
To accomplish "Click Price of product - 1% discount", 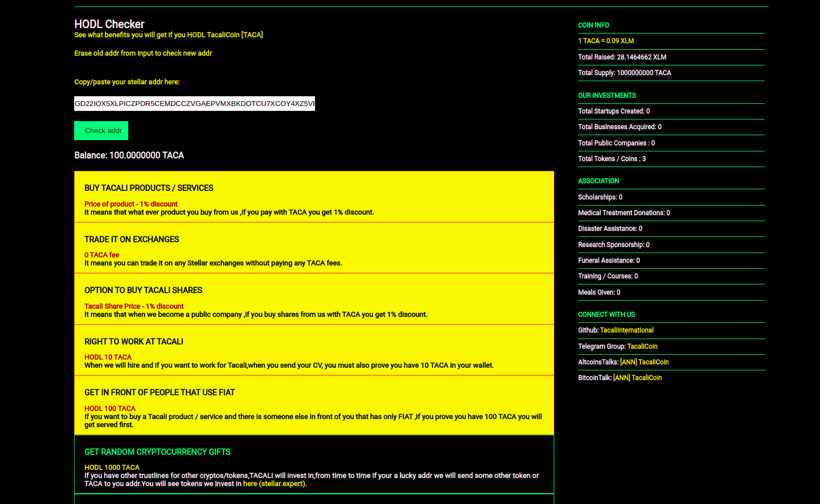I will click(x=131, y=204).
